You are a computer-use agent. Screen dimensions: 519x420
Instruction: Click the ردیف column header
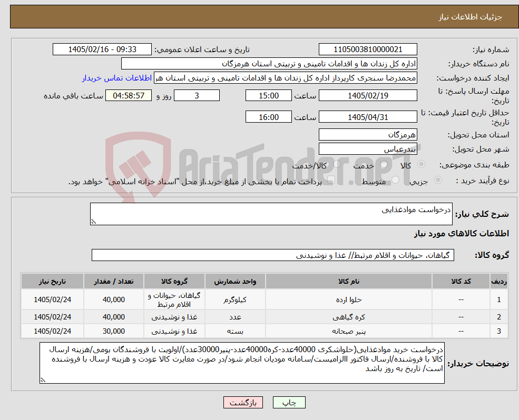[499, 281]
